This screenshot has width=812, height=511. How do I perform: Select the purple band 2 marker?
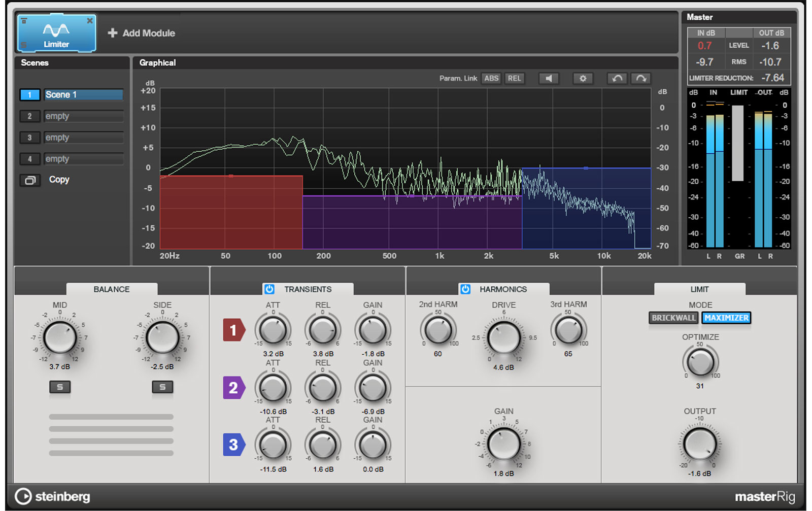click(x=233, y=388)
